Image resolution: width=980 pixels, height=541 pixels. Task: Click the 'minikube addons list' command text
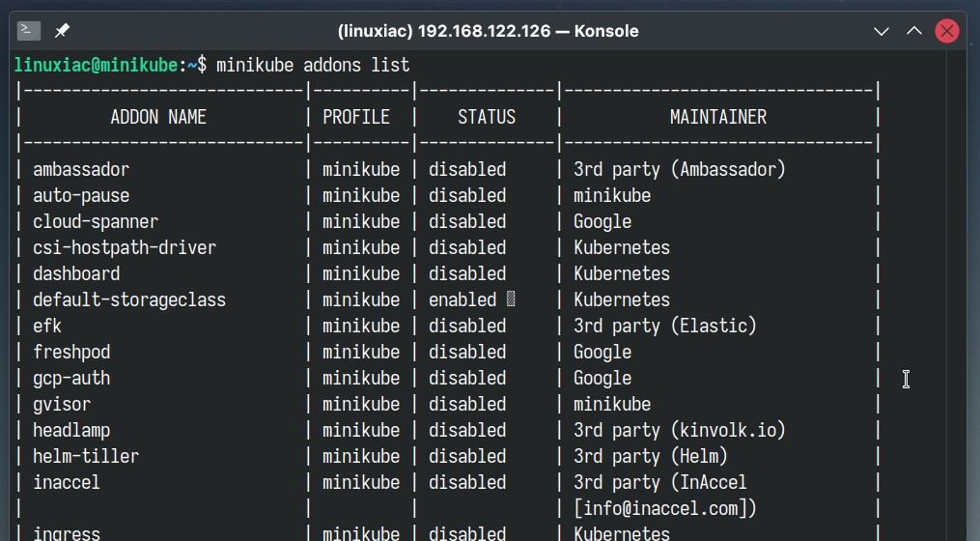click(313, 65)
